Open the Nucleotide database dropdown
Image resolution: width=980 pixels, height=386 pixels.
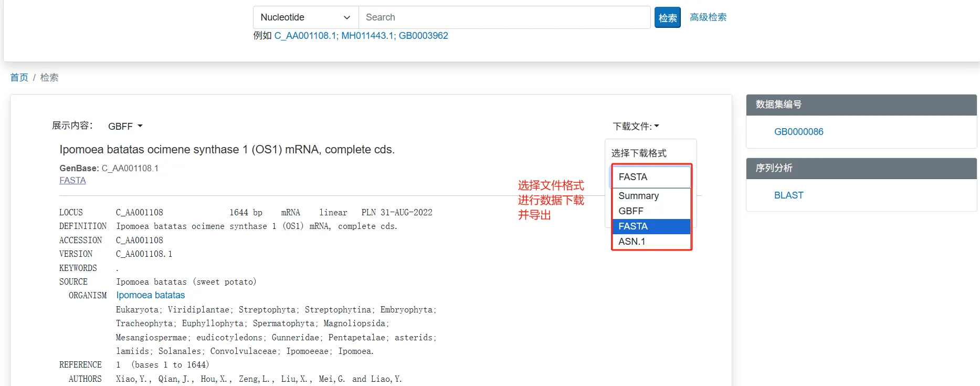(305, 17)
